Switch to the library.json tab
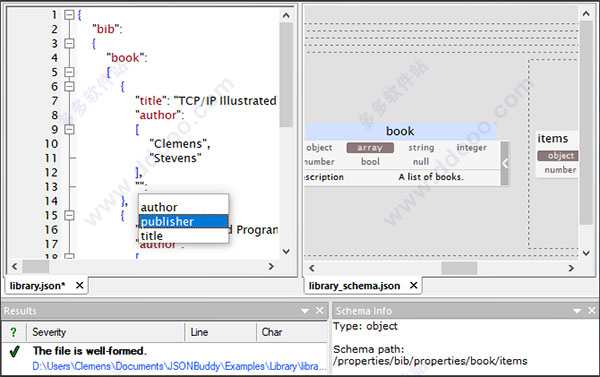Viewport: 600px width, 377px height. (x=37, y=286)
